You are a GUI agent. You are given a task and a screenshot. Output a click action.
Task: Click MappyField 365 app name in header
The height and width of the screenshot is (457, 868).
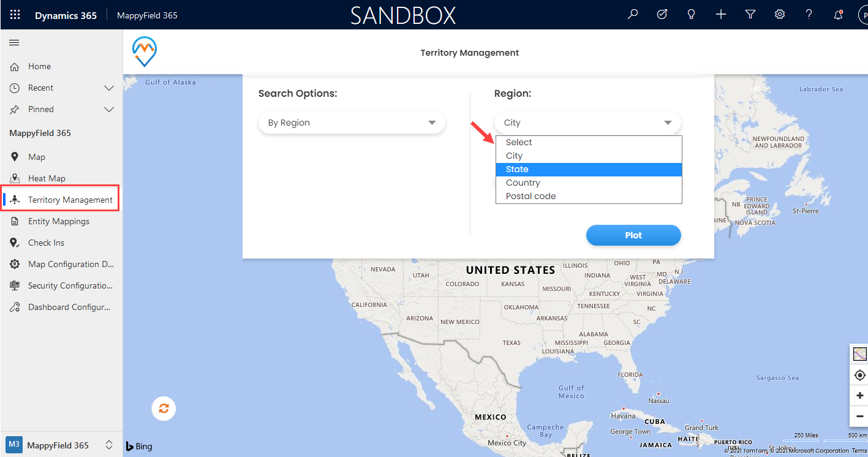click(147, 15)
